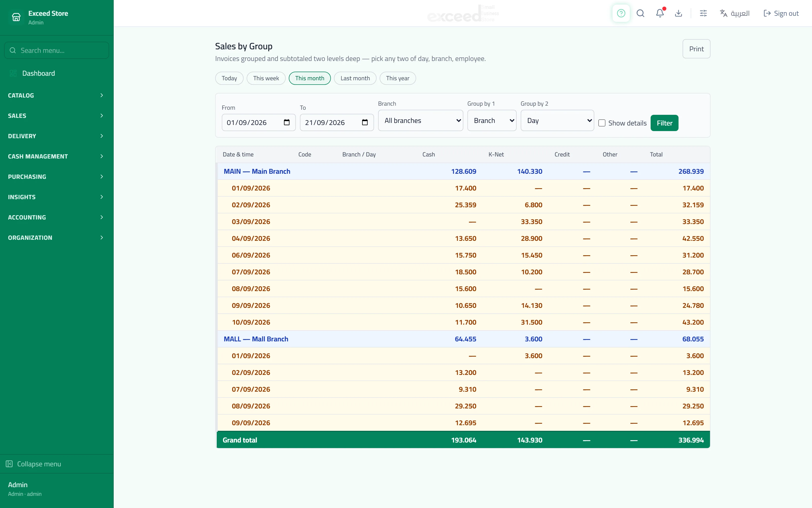Click the Exceed Store shop icon

point(16,17)
